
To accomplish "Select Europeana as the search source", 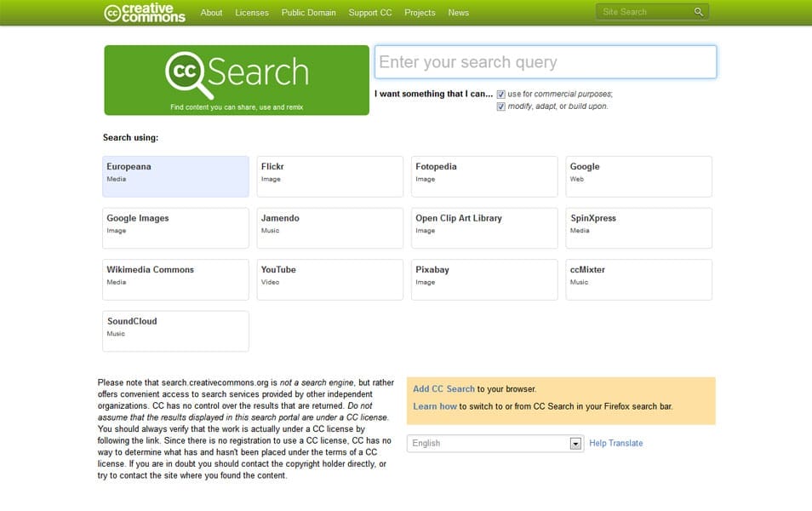I will pos(174,175).
